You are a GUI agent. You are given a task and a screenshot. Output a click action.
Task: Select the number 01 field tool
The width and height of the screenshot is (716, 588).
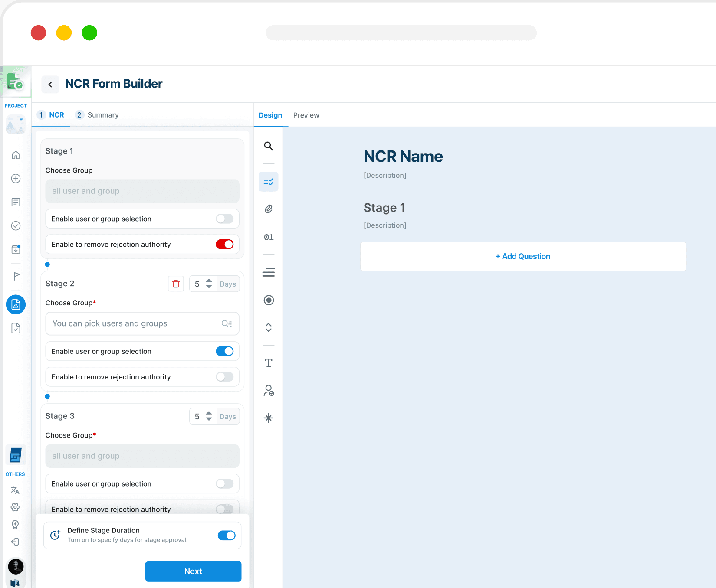coord(269,237)
